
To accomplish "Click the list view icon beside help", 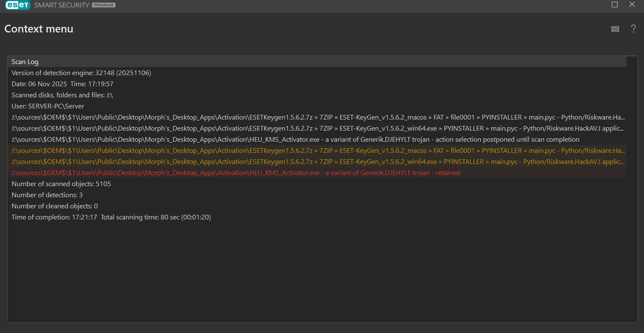I will 615,29.
